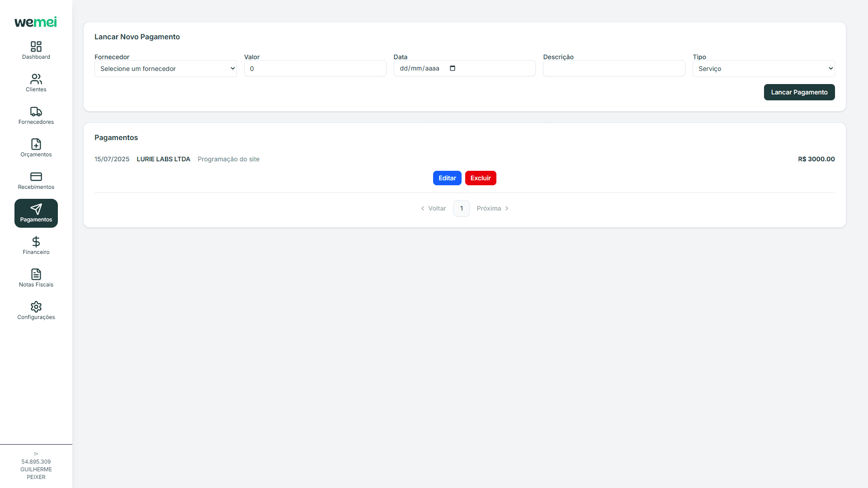
Task: Go to Clientes people icon
Action: pos(36,79)
